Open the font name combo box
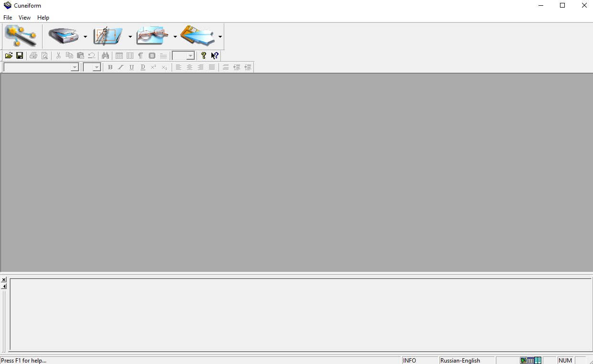 (x=75, y=67)
